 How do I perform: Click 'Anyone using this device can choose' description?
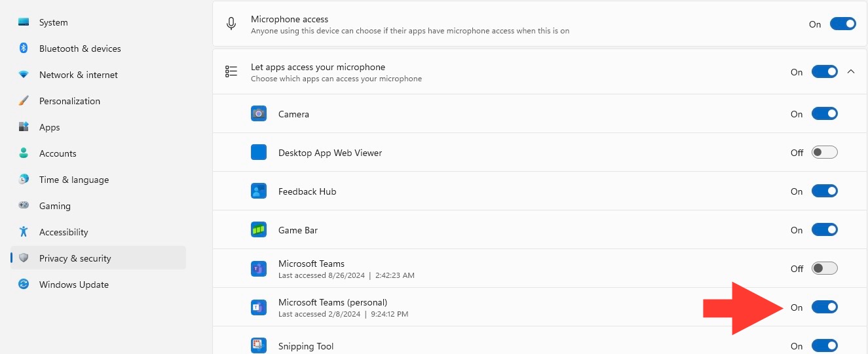pos(410,31)
